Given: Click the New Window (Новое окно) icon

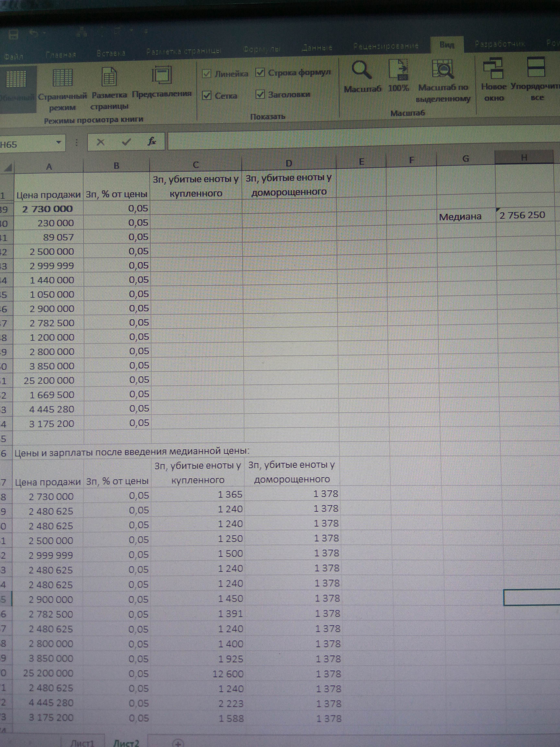Looking at the screenshot, I should click(493, 69).
